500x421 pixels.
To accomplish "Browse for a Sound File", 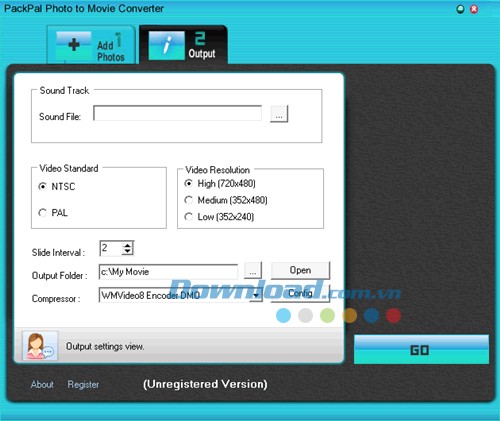I will (x=279, y=114).
